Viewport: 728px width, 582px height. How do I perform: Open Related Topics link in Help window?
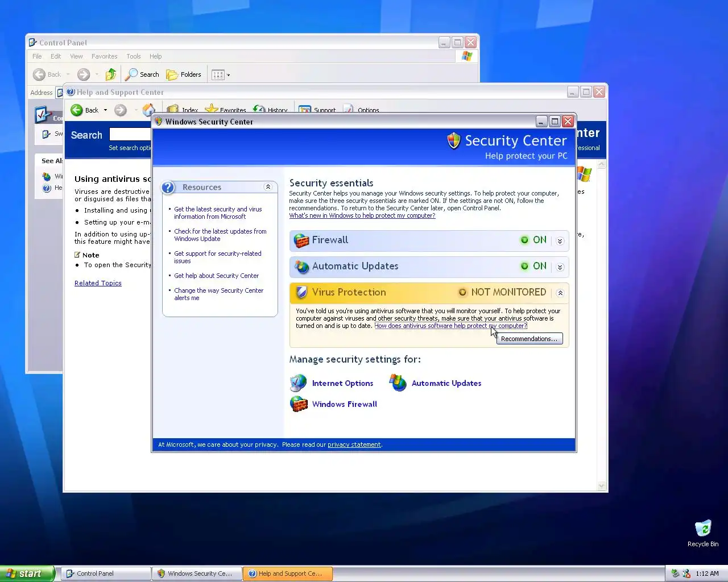pyautogui.click(x=98, y=283)
